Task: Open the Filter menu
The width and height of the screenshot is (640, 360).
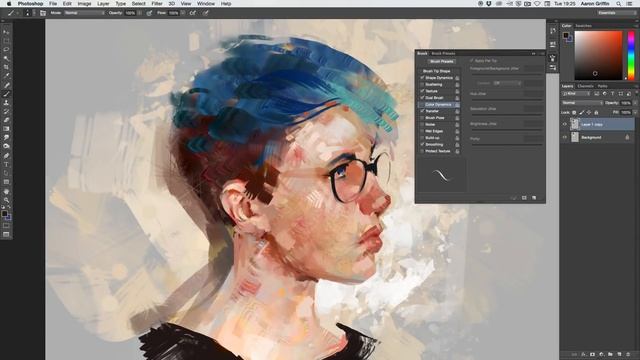Action: tap(157, 4)
